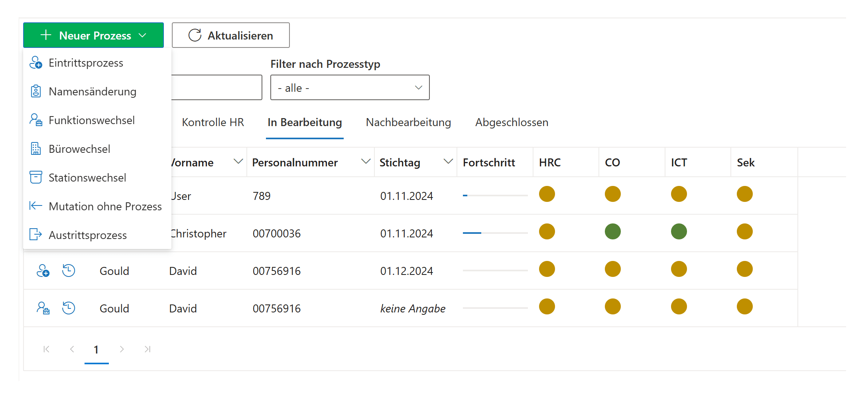Click the Eintrittsprozess icon in the open menu
The image size is (868, 397).
click(36, 63)
